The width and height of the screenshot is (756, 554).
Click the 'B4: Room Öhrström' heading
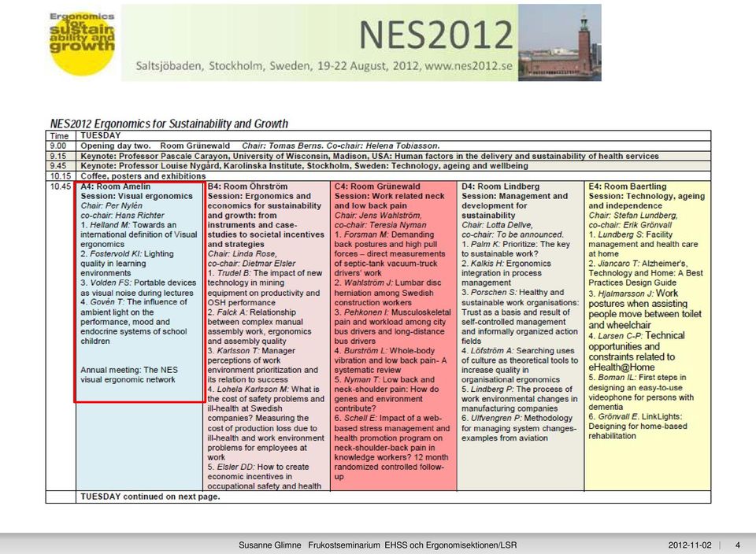(247, 187)
